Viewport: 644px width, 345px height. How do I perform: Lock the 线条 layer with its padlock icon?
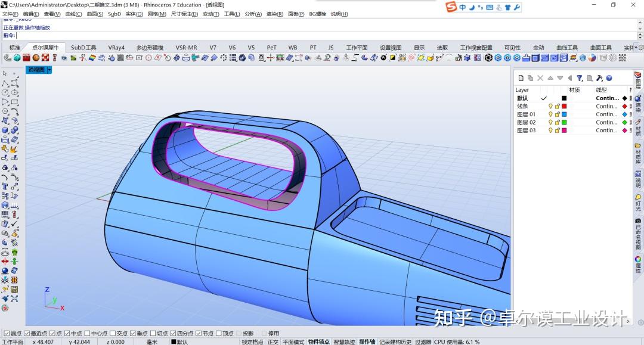[557, 106]
